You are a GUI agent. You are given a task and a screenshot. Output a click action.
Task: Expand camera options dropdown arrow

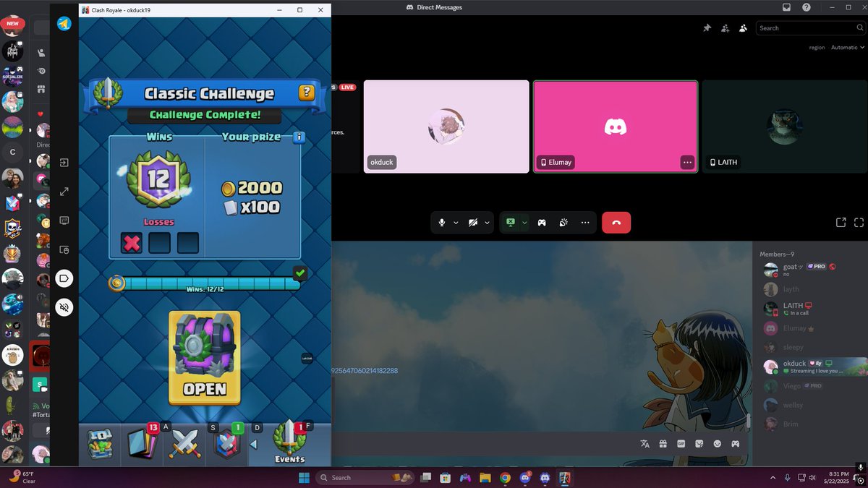(488, 223)
